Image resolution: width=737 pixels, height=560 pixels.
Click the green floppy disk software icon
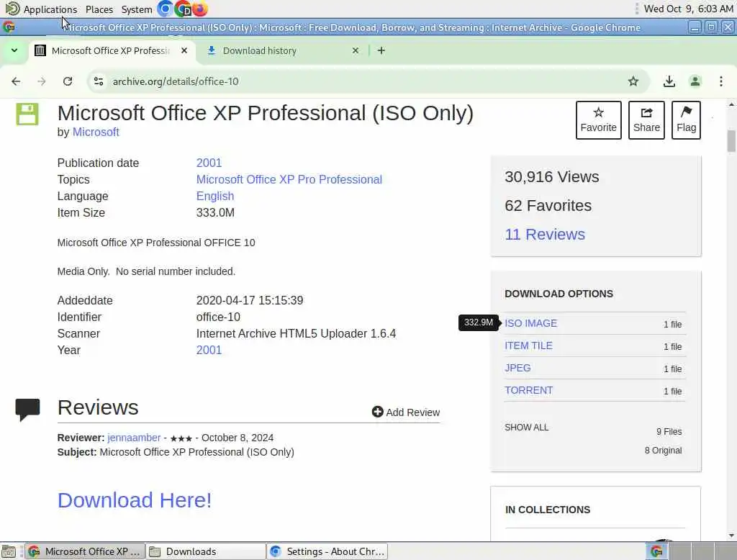pos(27,114)
